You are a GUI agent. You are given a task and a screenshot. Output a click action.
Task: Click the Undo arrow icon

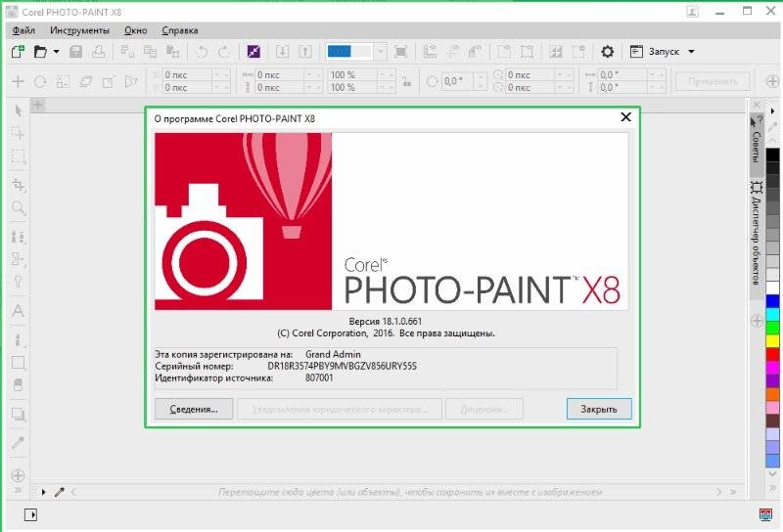point(202,52)
